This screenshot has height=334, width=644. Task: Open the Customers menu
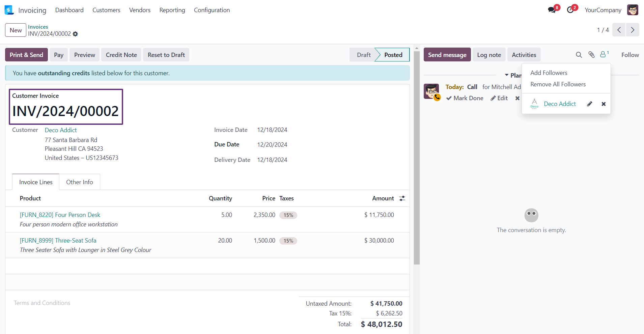coord(106,10)
